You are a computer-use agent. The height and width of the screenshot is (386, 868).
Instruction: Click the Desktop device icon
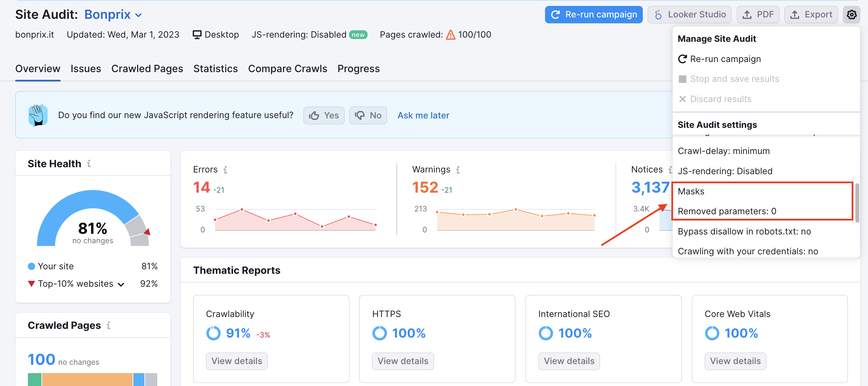pyautogui.click(x=197, y=34)
